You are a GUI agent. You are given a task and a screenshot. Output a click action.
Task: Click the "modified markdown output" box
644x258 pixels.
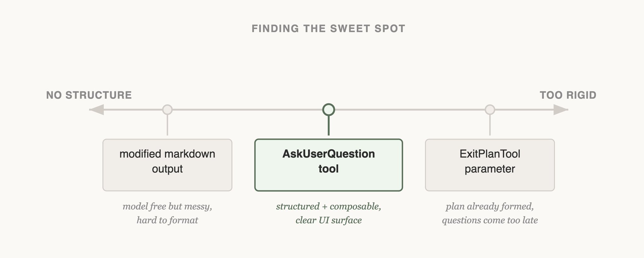click(x=167, y=165)
